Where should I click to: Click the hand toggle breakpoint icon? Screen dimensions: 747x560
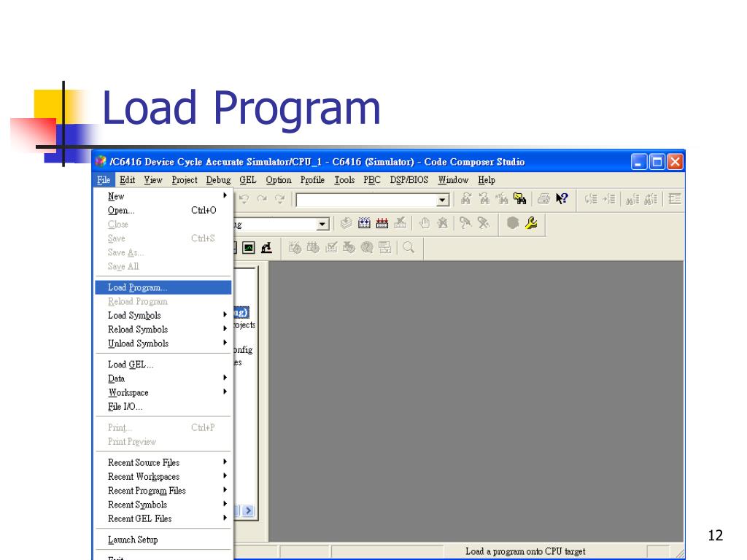tap(425, 223)
